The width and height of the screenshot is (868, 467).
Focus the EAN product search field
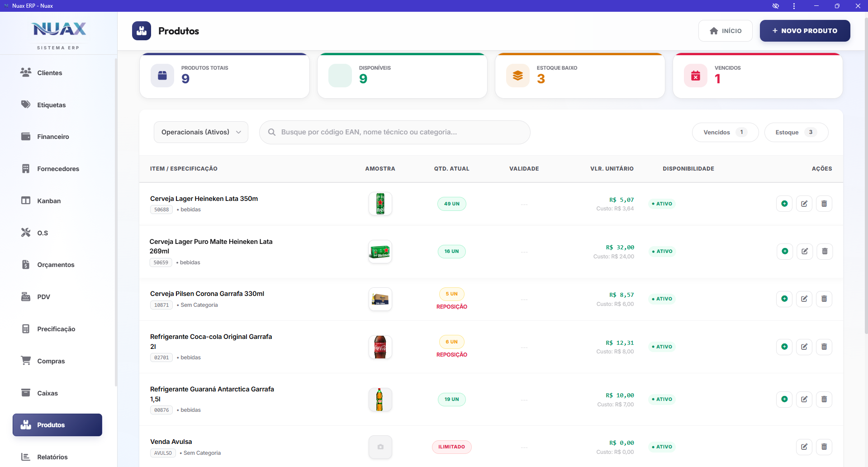(x=394, y=132)
